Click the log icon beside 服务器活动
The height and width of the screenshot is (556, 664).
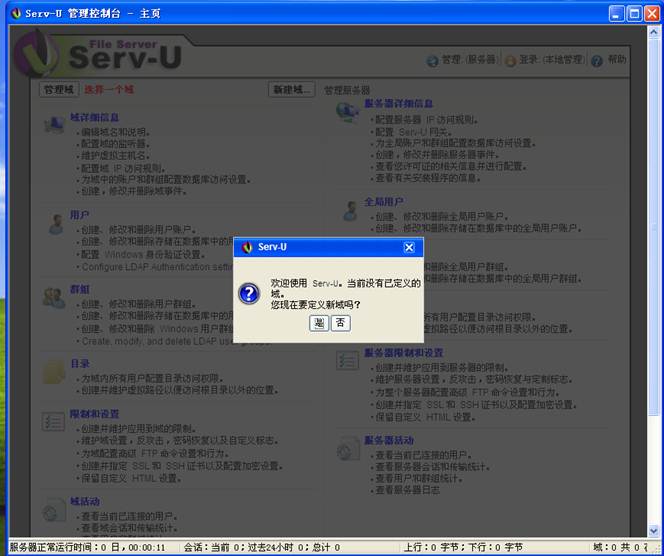tap(349, 449)
